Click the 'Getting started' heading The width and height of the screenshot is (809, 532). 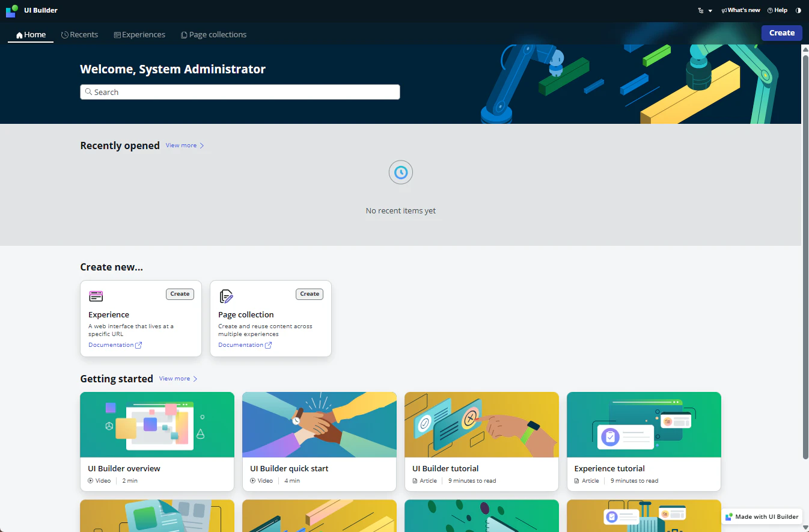click(117, 379)
